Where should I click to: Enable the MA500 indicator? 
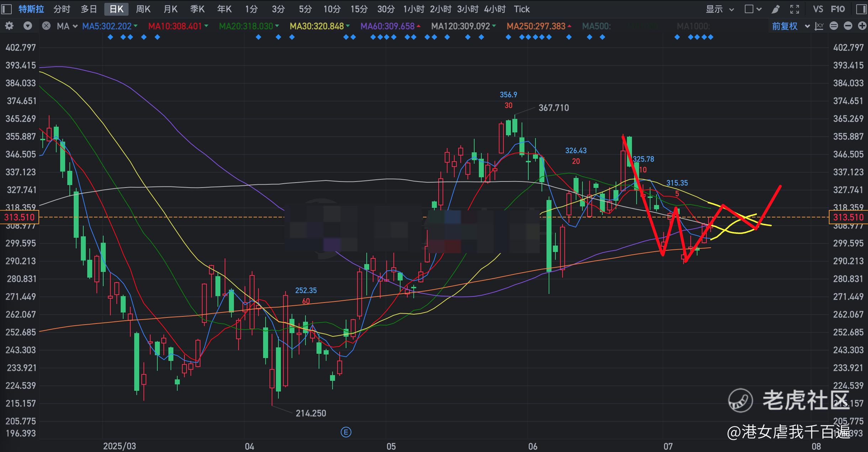click(596, 26)
